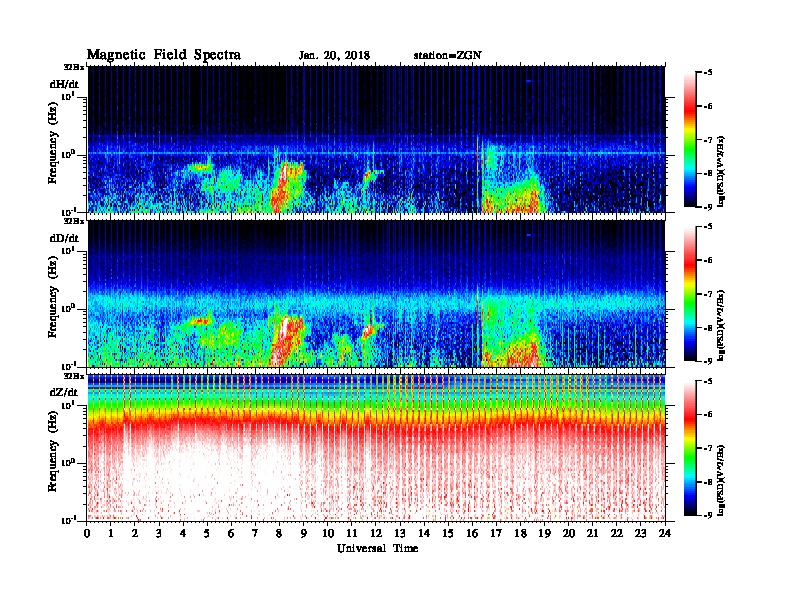Click the "dD/dt" panel label
The image size is (792, 612).
pos(64,238)
